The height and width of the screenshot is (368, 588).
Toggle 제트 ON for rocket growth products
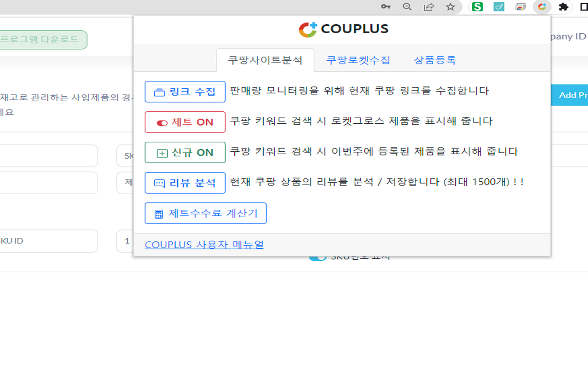pyautogui.click(x=185, y=122)
